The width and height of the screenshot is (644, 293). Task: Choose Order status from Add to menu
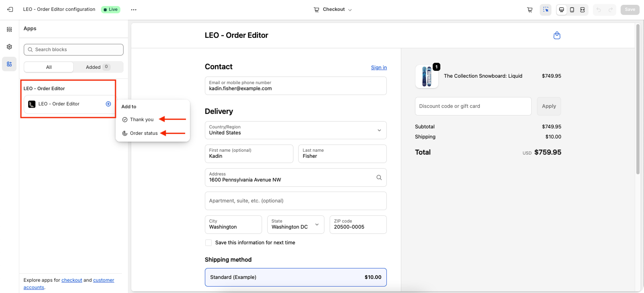pyautogui.click(x=144, y=133)
